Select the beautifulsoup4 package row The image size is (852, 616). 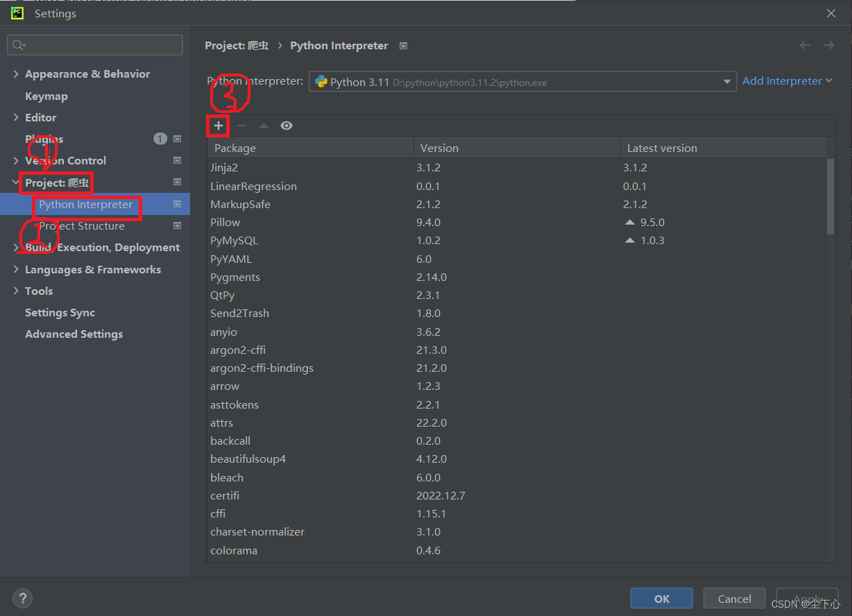pos(517,459)
